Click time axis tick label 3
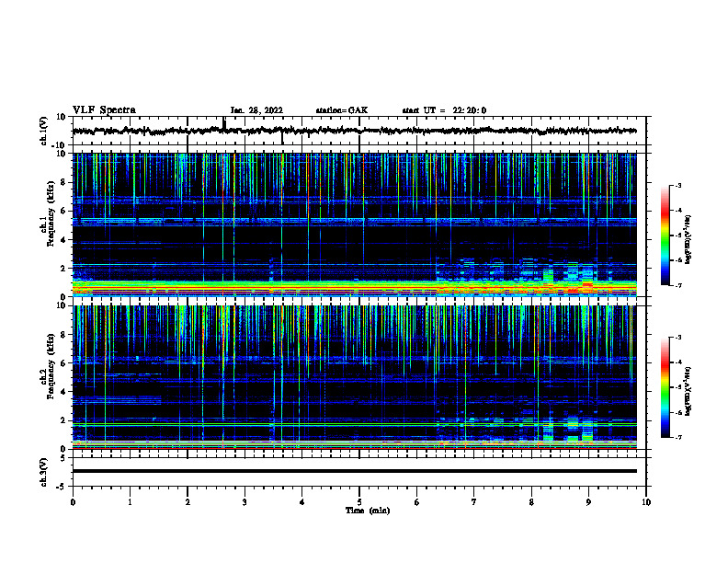This screenshot has width=728, height=563. point(245,502)
